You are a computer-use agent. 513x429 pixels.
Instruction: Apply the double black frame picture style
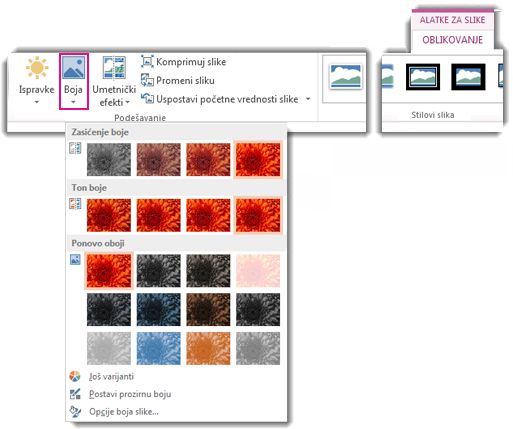423,77
